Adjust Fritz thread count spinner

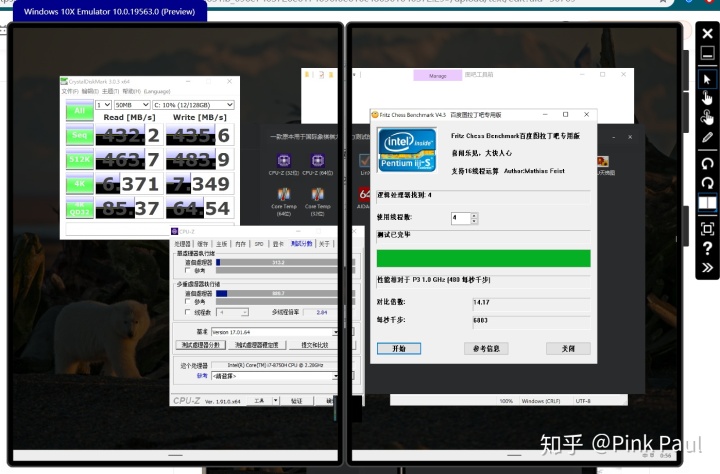pyautogui.click(x=474, y=218)
